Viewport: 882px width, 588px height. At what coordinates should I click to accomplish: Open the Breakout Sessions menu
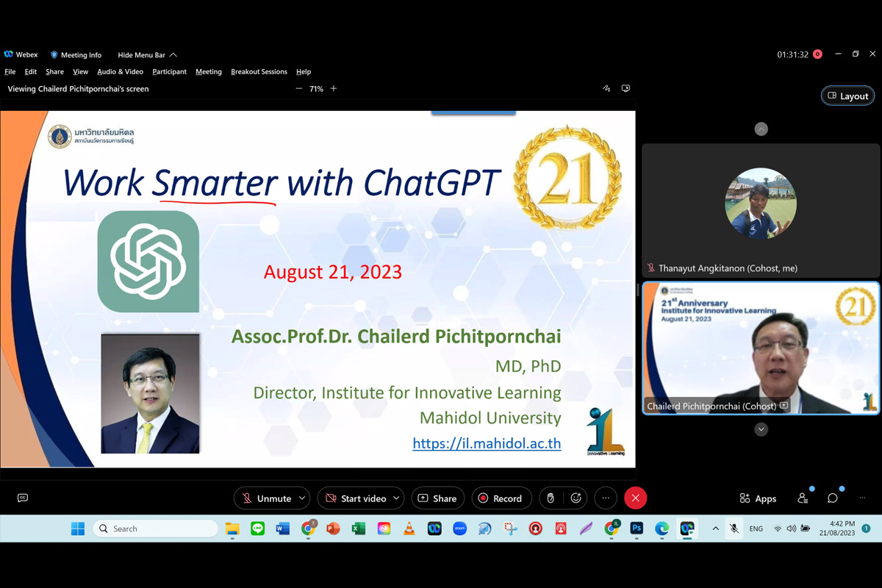(x=259, y=72)
